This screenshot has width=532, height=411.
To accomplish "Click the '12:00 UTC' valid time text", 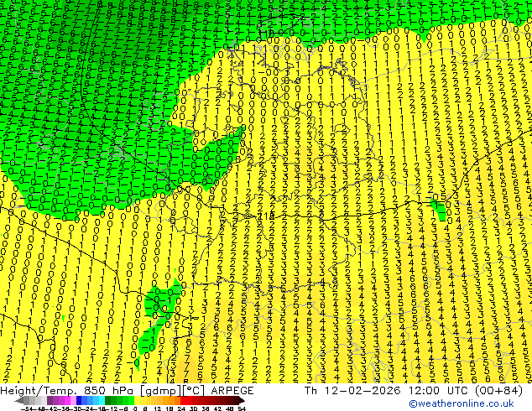I will (438, 391).
